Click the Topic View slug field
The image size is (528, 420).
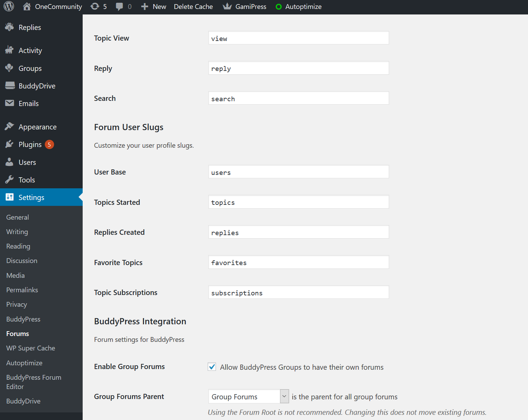tap(299, 38)
